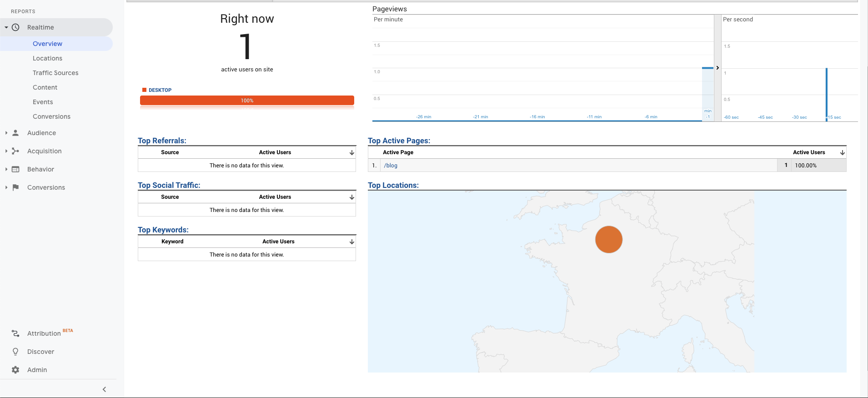This screenshot has width=868, height=398.
Task: Sort Top Active Pages by Active Users arrow
Action: 843,153
